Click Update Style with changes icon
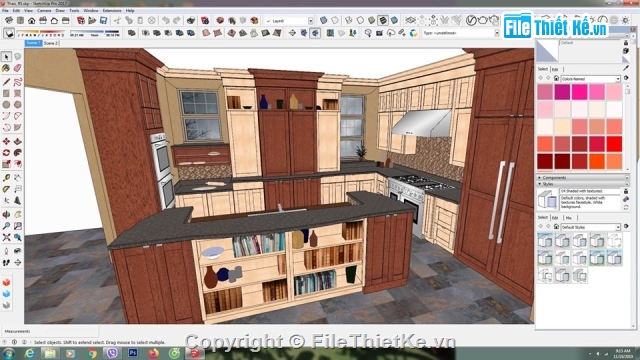 [x=626, y=208]
